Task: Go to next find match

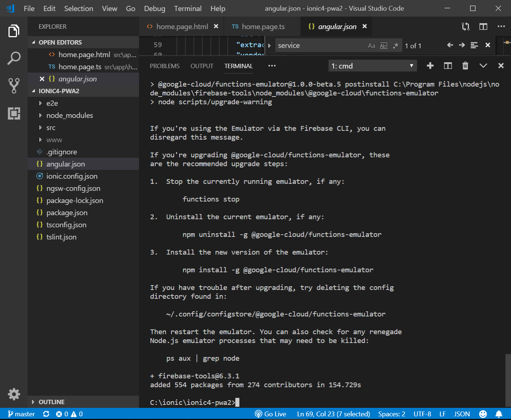Action: point(462,45)
